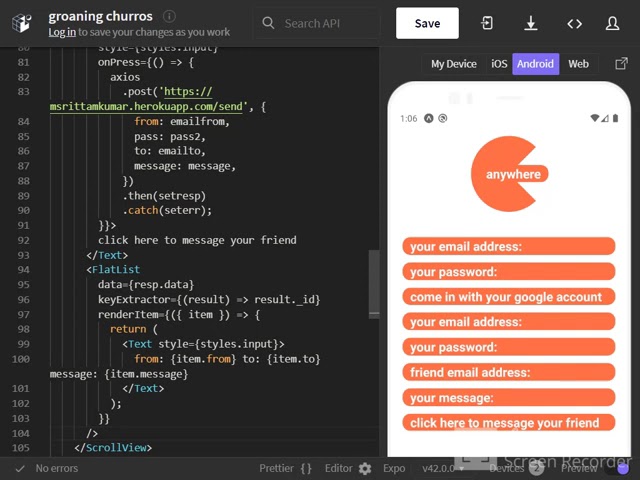
Task: Click the '</ScrollView>' closing tag
Action: coord(113,448)
